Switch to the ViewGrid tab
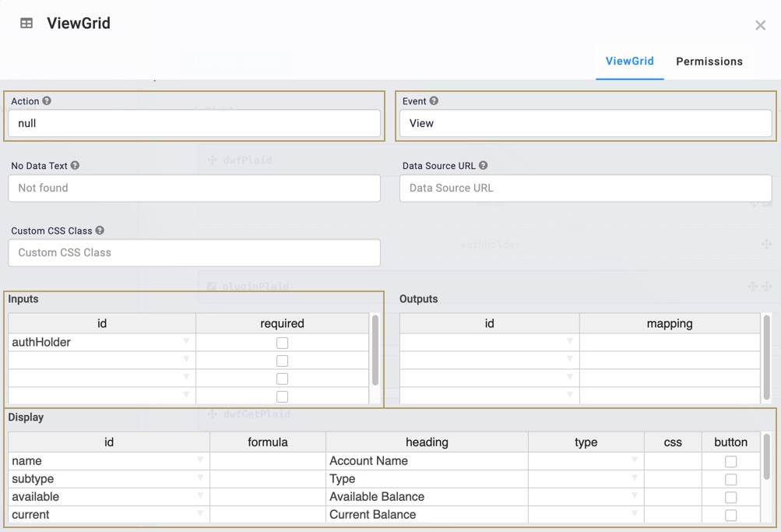 coord(630,62)
